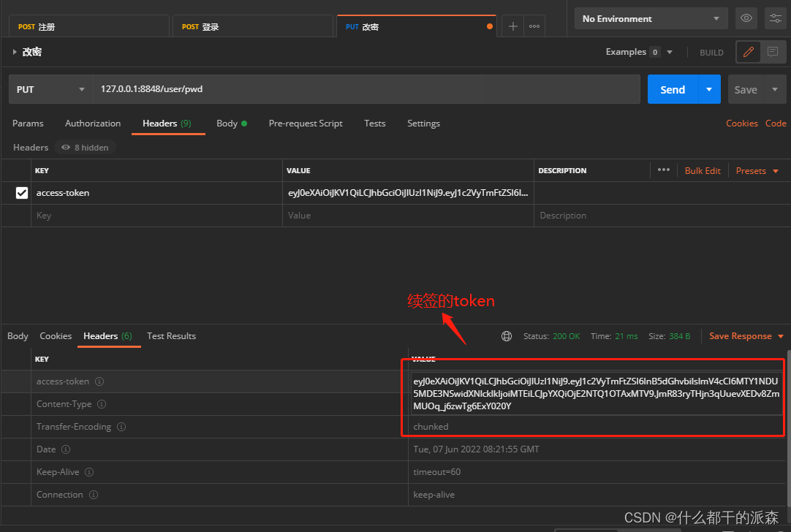Click the Save button

coord(746,89)
